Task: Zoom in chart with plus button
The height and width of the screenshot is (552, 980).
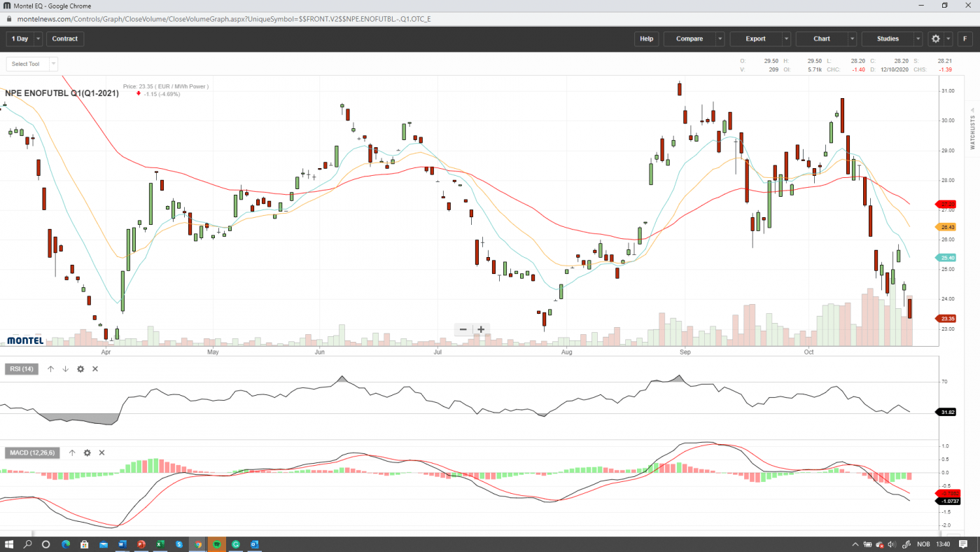Action: click(481, 329)
